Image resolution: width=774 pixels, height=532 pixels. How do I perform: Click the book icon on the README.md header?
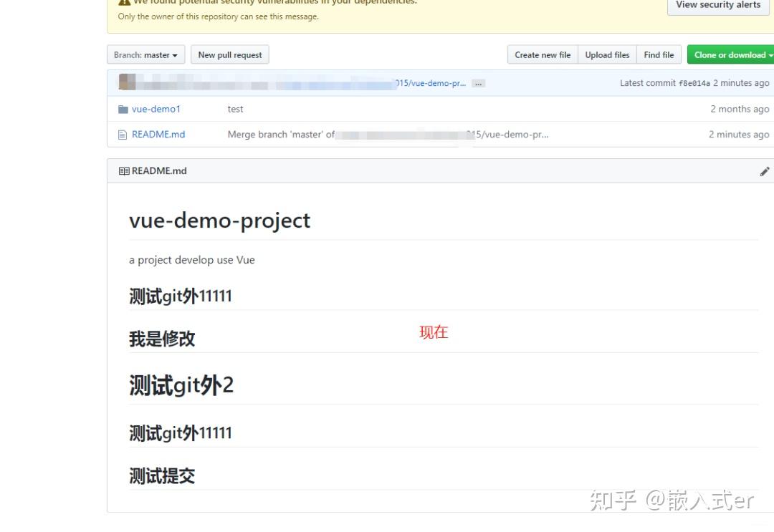point(123,170)
